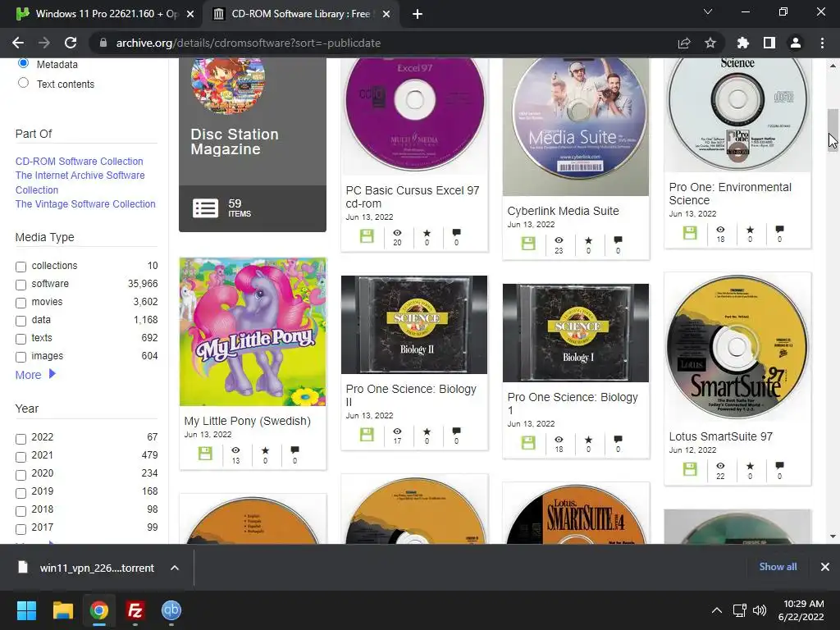The height and width of the screenshot is (630, 840).
Task: Open CD-ROM Software Collection link
Action: (x=80, y=162)
